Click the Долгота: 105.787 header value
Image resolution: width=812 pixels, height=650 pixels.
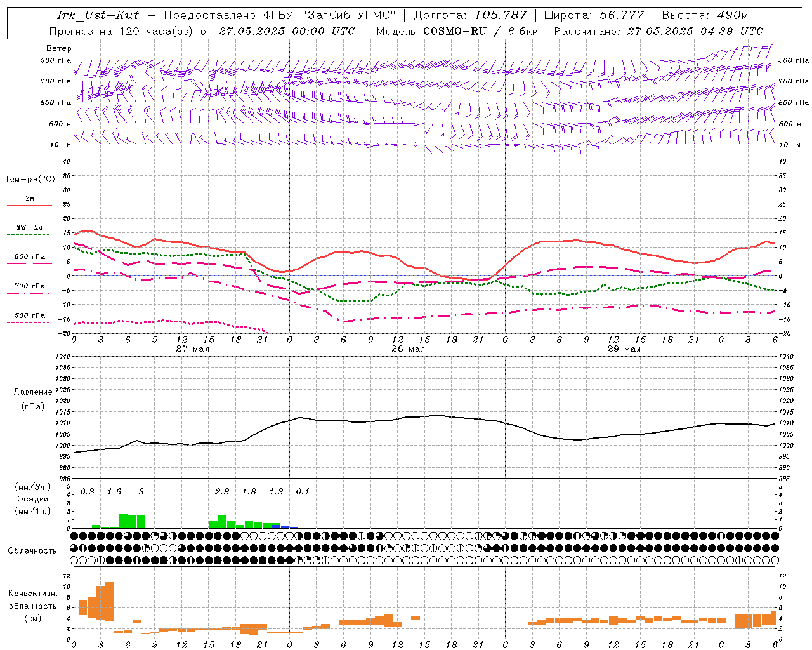click(x=470, y=15)
